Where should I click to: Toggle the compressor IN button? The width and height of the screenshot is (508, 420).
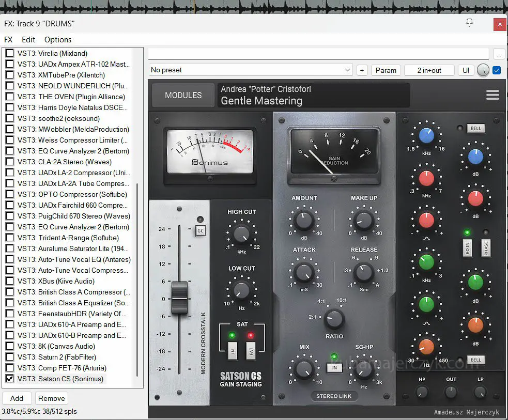[x=334, y=368]
